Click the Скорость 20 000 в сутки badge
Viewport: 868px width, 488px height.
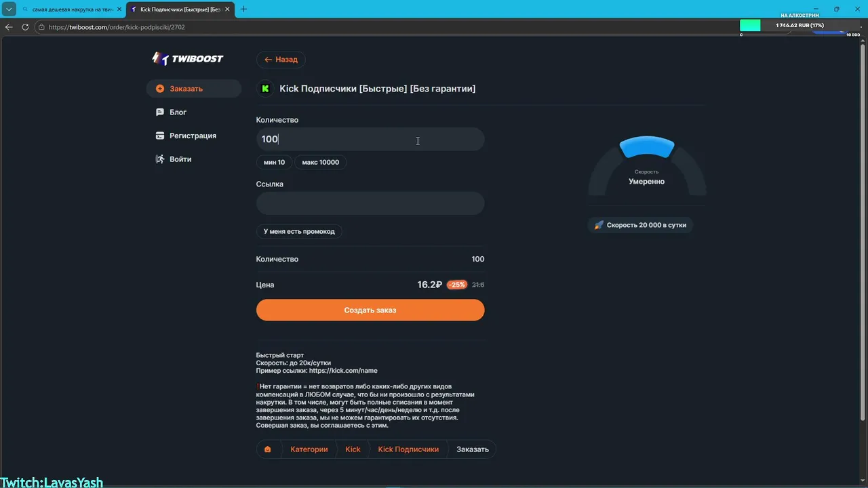click(641, 225)
